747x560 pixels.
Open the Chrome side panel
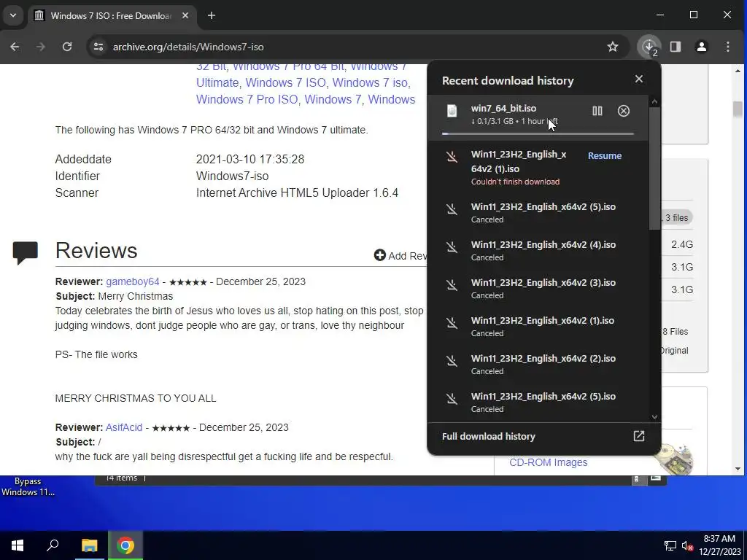point(676,47)
